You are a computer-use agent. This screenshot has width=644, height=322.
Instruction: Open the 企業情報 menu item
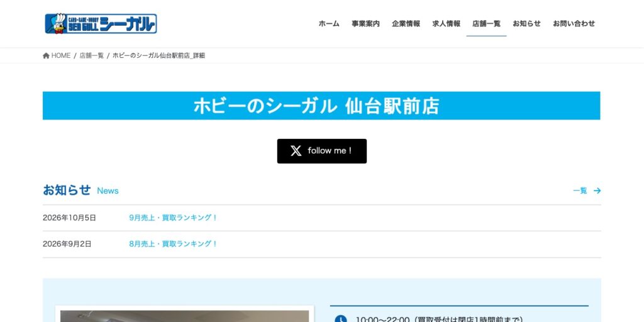406,23
